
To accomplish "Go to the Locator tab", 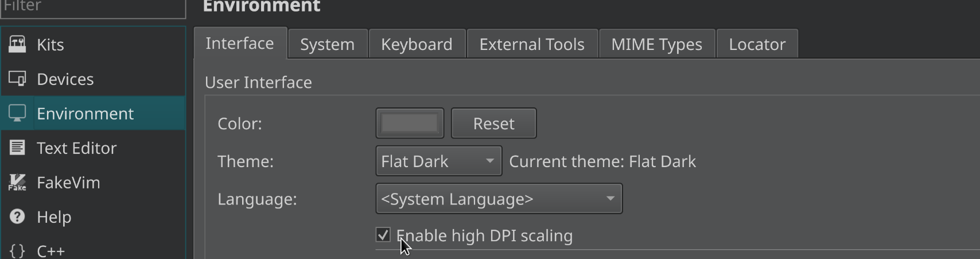I will (757, 44).
